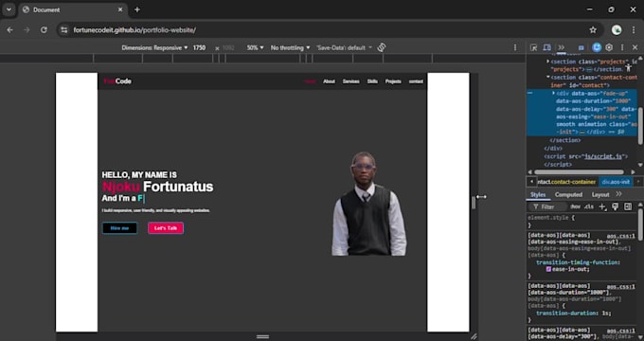644x341 pixels.
Task: Open the Dimensions: Responsive dropdown
Action: (x=154, y=47)
